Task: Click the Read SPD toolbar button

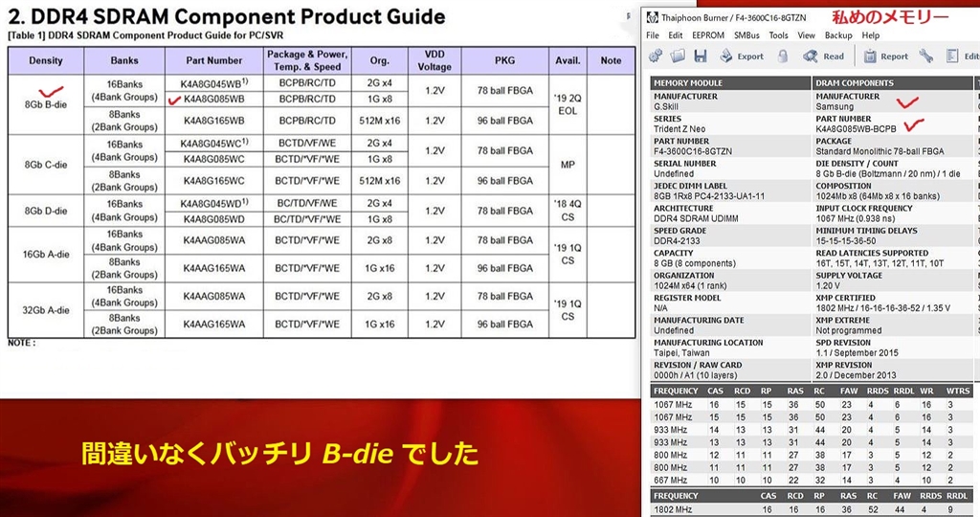Action: click(824, 56)
